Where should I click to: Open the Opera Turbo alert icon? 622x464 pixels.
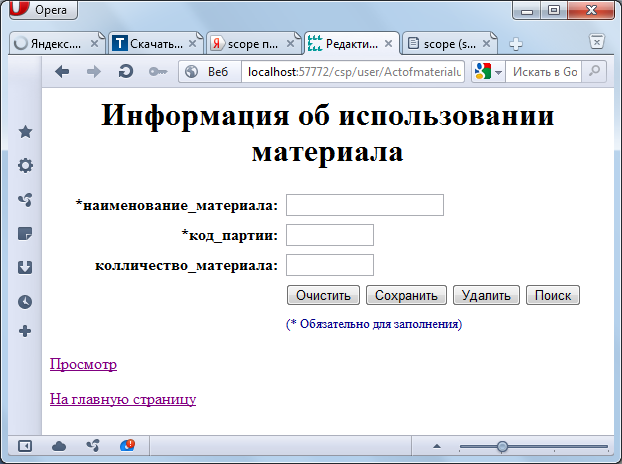pyautogui.click(x=127, y=446)
